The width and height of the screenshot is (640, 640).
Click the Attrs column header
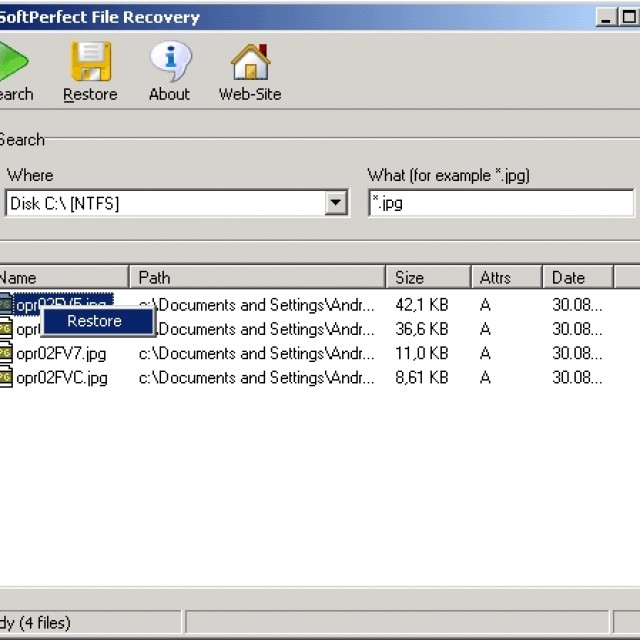pos(506,278)
